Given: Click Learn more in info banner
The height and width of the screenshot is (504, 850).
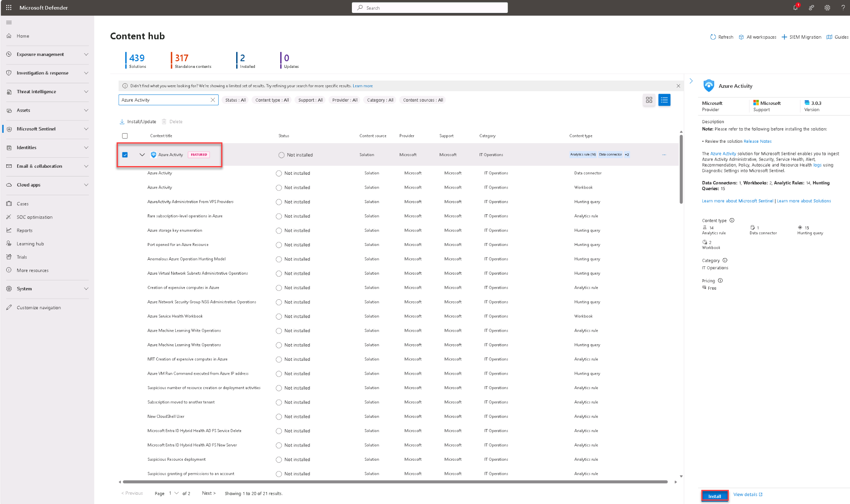Looking at the screenshot, I should coord(363,86).
